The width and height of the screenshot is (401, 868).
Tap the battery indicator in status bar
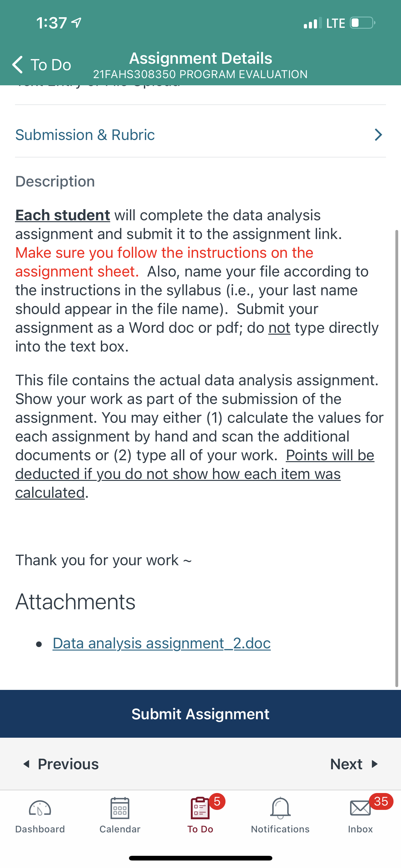363,23
